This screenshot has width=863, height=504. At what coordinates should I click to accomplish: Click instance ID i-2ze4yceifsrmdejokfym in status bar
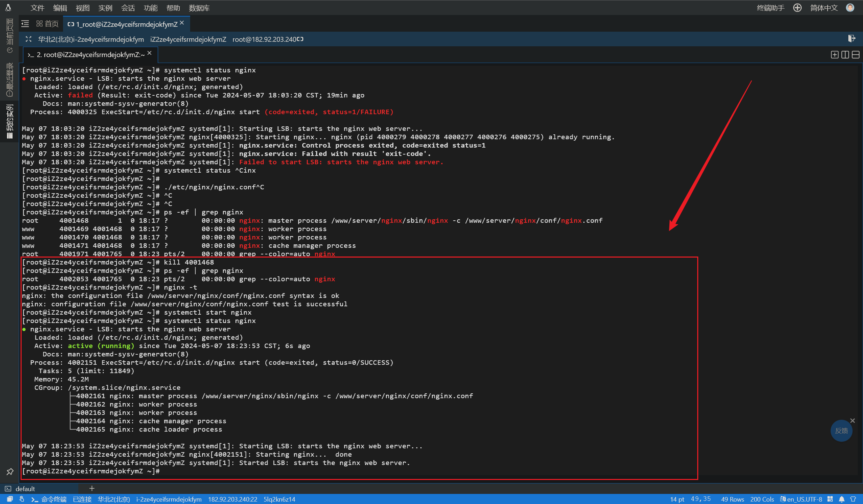coord(169,499)
